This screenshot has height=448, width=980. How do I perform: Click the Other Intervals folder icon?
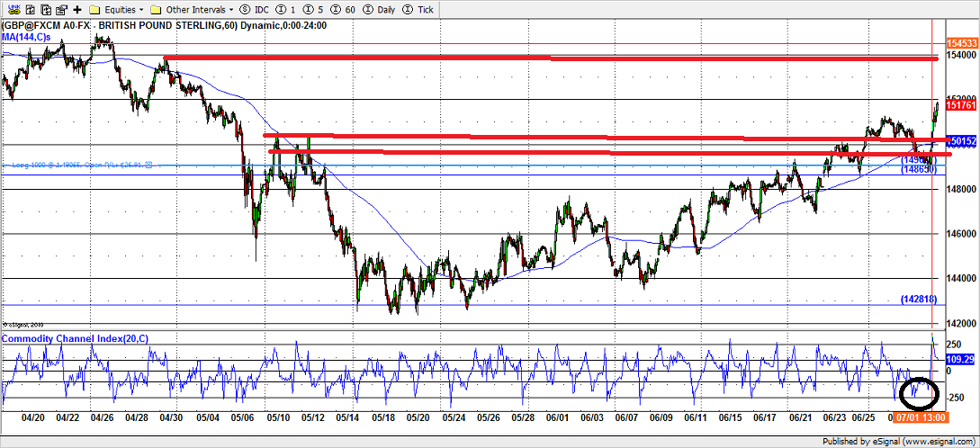tap(156, 9)
